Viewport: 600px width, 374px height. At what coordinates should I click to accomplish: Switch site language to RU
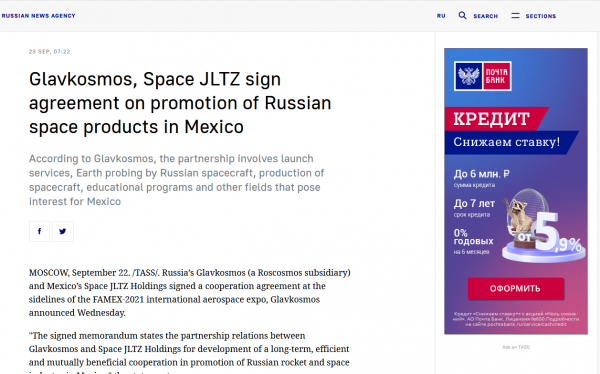pyautogui.click(x=441, y=16)
